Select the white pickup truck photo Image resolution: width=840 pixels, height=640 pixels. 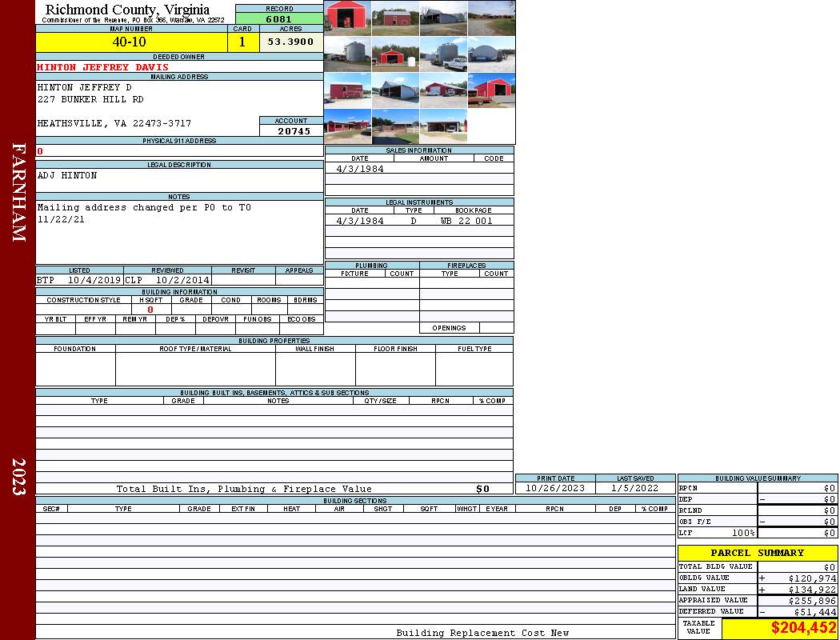pos(443,54)
